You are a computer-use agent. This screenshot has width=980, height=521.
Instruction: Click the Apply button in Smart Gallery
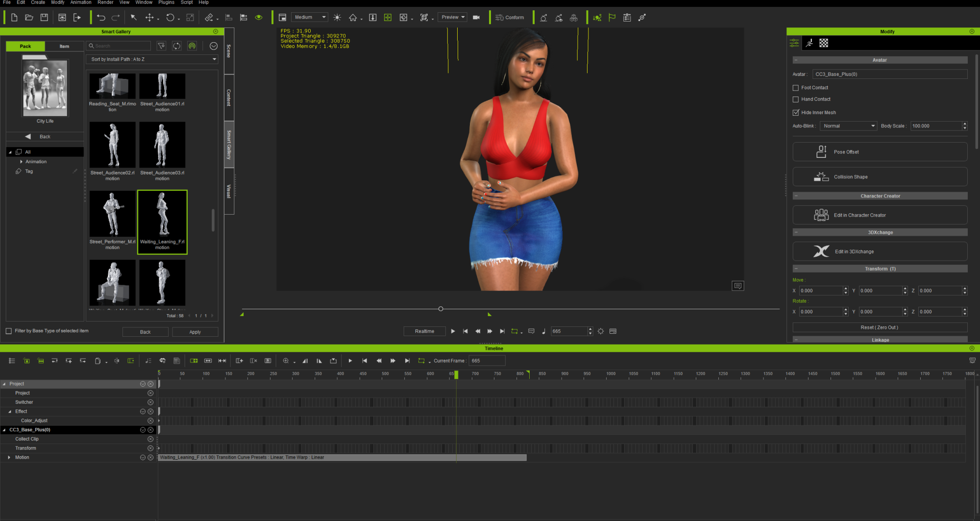click(x=195, y=332)
